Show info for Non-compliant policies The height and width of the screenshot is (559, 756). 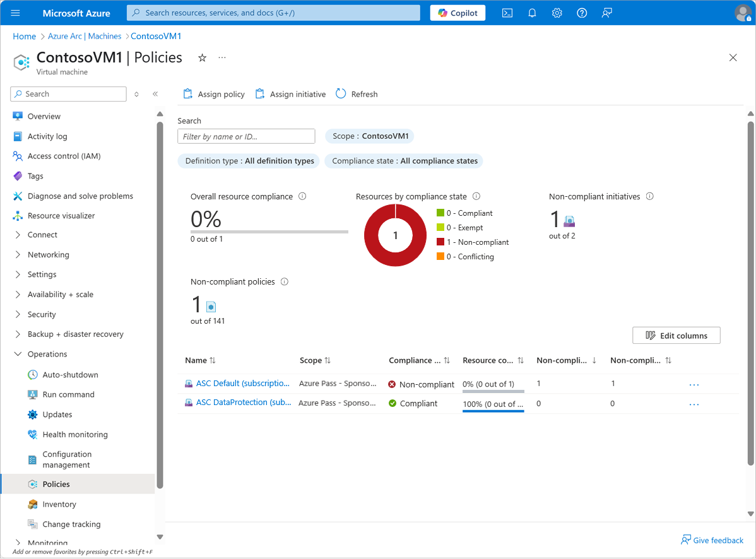[285, 281]
